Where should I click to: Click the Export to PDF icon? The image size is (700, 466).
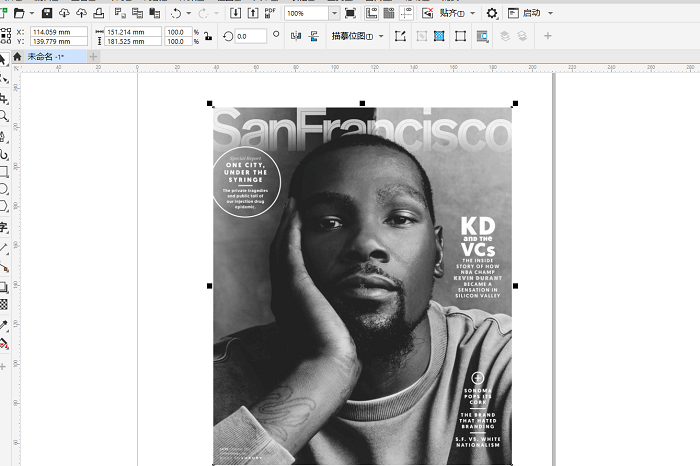tap(270, 13)
